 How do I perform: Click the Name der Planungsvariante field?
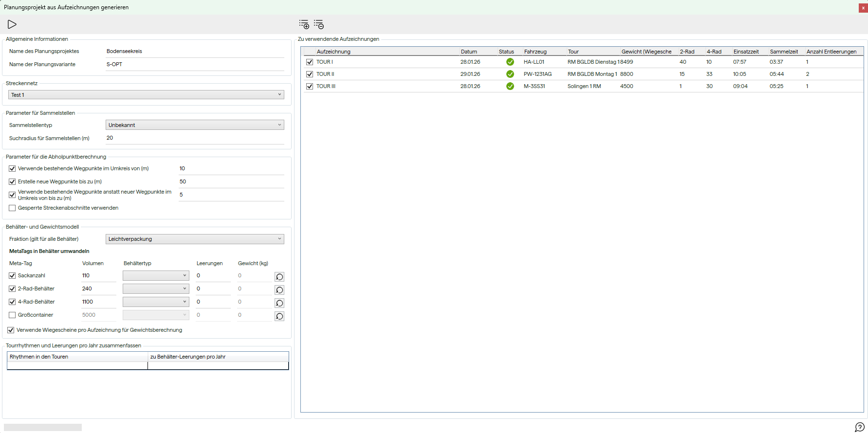click(x=195, y=64)
